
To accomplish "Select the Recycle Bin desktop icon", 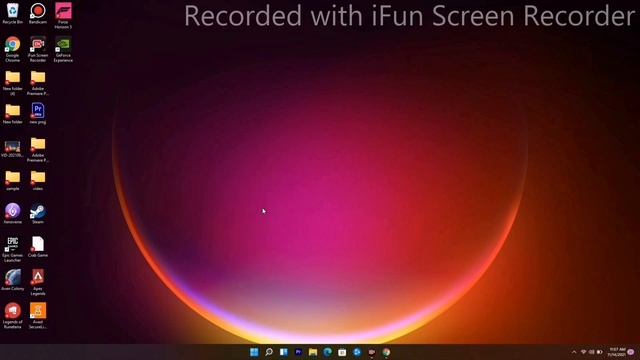I will [13, 13].
